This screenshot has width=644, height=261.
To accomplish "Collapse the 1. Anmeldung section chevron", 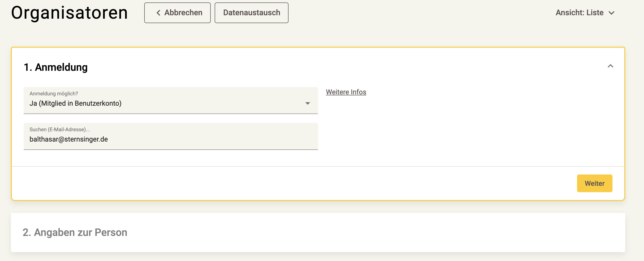I will [x=610, y=66].
